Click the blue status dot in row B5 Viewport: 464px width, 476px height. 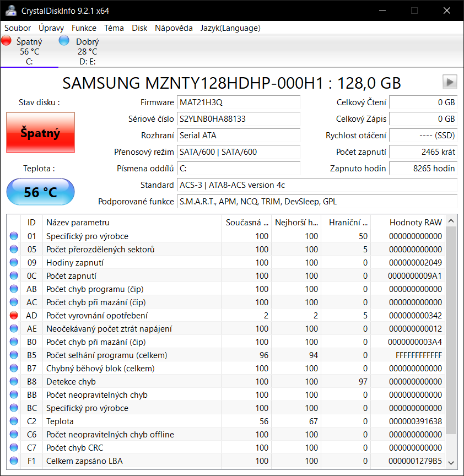point(14,355)
